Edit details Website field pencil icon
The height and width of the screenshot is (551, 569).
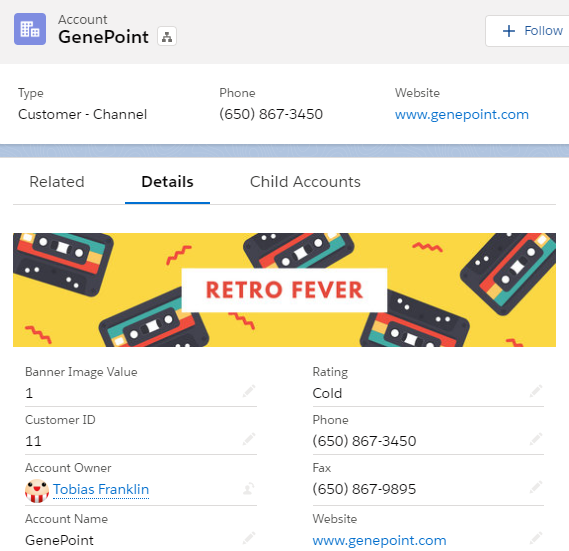[x=536, y=538]
